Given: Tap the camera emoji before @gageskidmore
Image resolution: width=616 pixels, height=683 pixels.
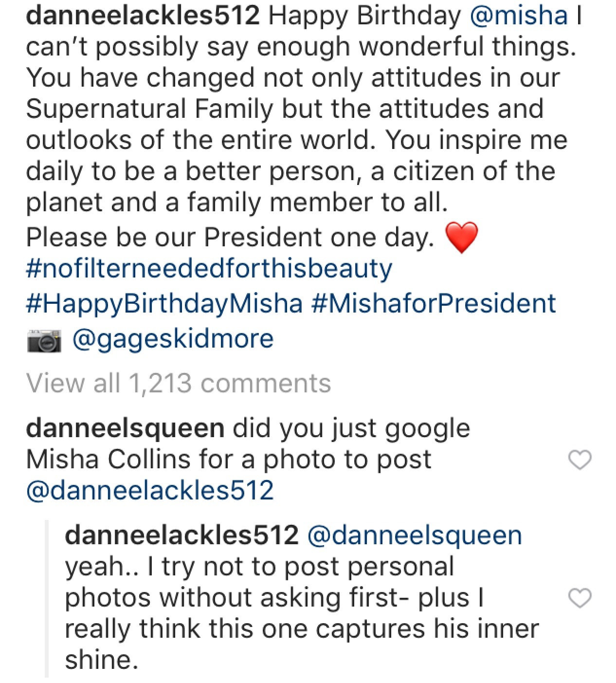Looking at the screenshot, I should (x=44, y=340).
